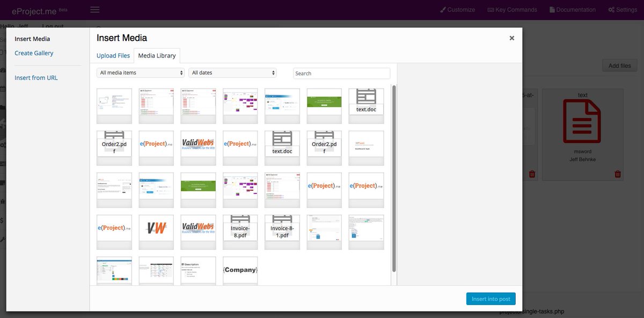
Task: Delete the text msword file with its trash icon
Action: [618, 174]
